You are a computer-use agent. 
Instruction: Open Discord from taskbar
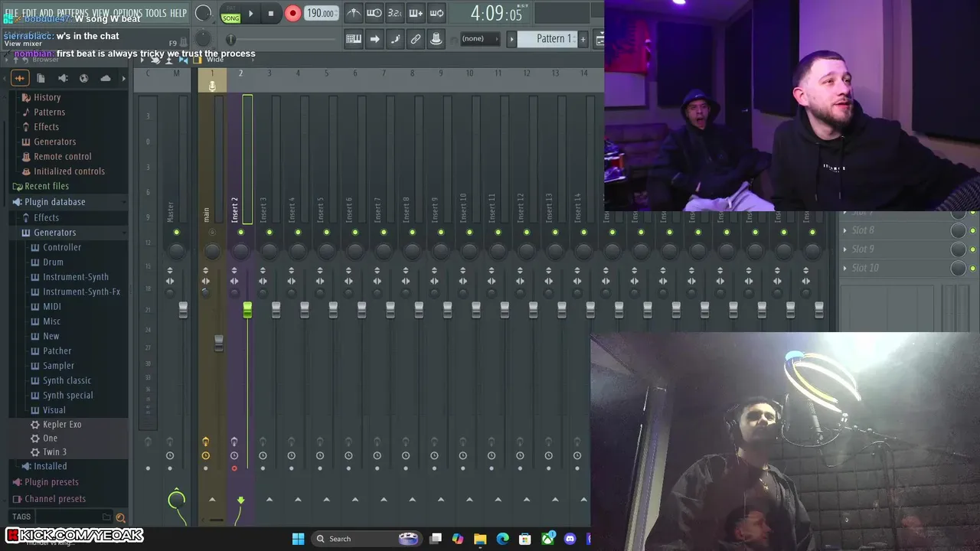(x=570, y=539)
